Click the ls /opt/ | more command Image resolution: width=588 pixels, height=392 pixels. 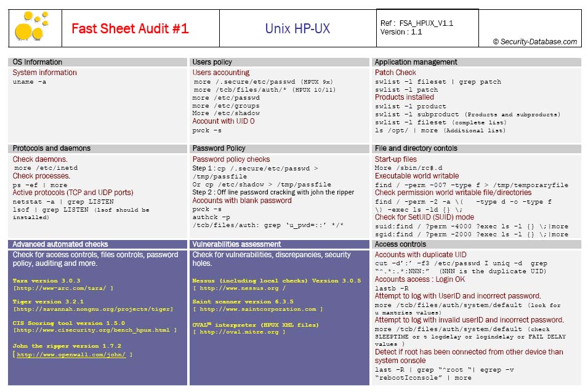click(440, 130)
